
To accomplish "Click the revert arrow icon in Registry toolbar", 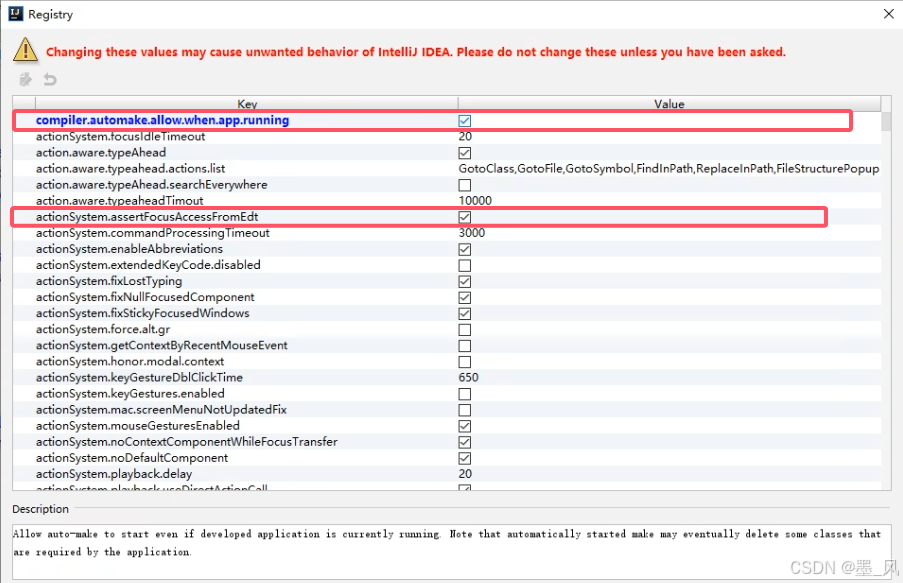I will [x=50, y=80].
